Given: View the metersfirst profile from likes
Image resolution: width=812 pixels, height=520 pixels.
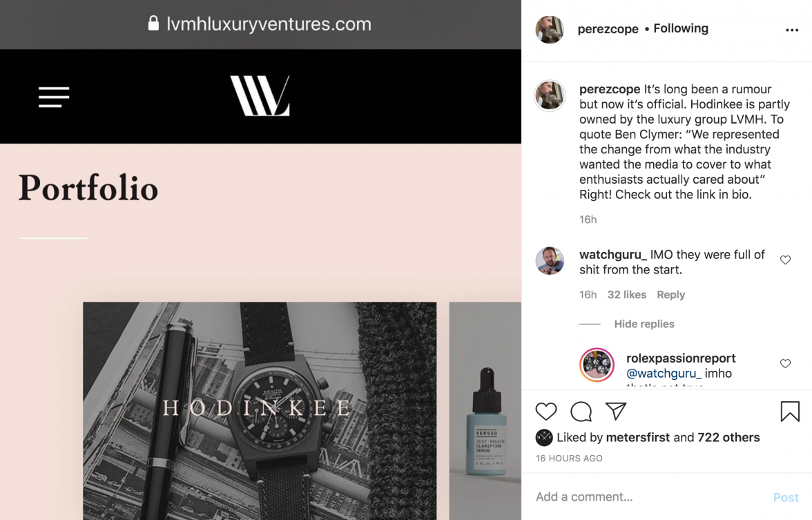Looking at the screenshot, I should 637,438.
